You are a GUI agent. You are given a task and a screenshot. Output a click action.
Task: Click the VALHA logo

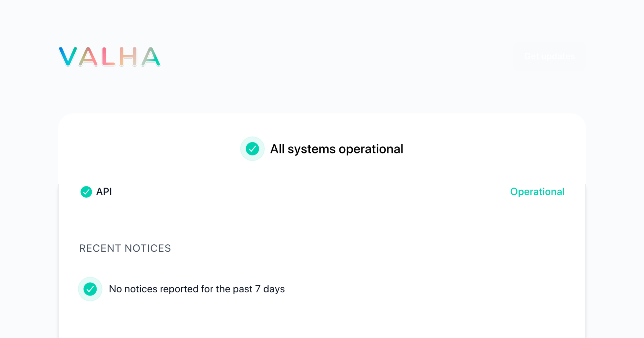[x=109, y=57]
